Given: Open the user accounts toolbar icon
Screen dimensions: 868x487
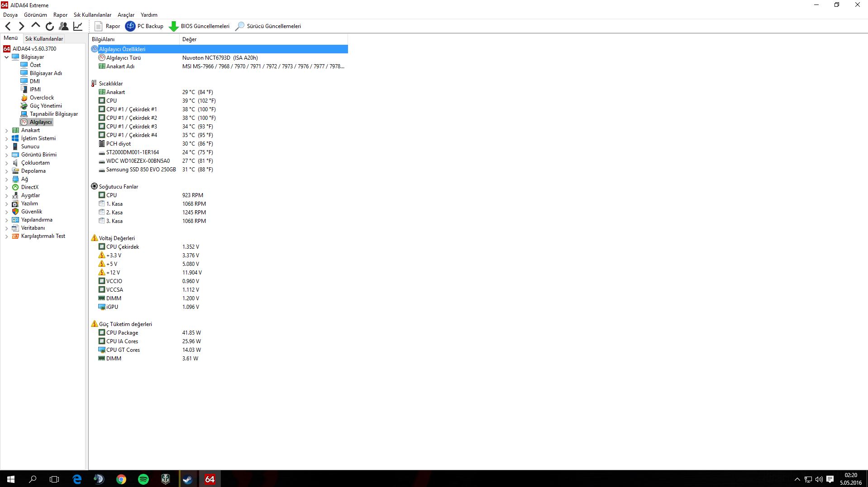Looking at the screenshot, I should [x=64, y=26].
